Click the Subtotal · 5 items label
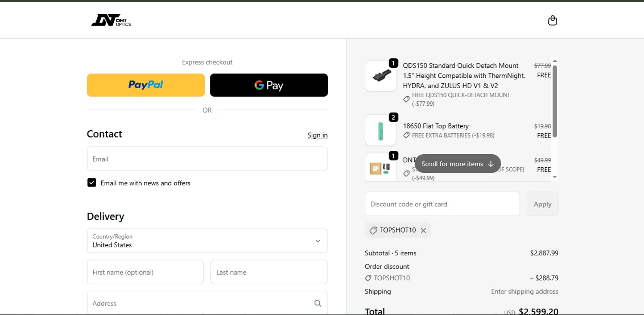 391,253
